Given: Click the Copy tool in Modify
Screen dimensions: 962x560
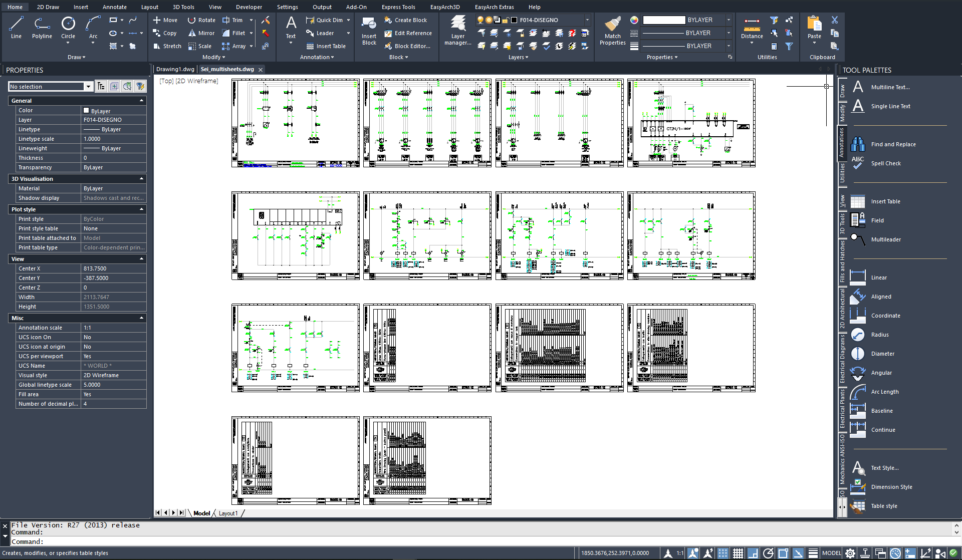Looking at the screenshot, I should [165, 33].
